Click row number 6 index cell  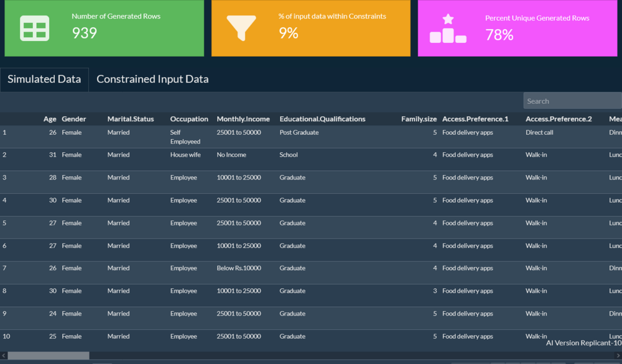pyautogui.click(x=4, y=246)
